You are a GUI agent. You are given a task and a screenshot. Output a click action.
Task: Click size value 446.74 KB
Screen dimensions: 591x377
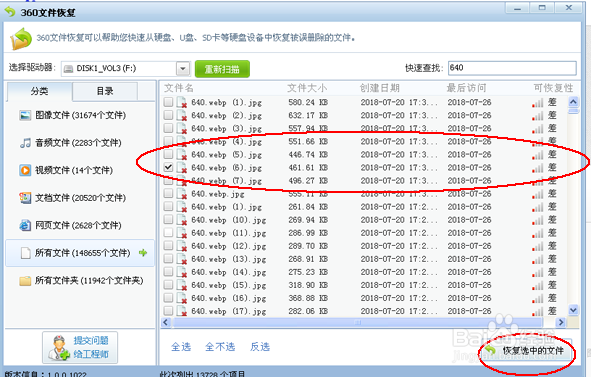[308, 155]
